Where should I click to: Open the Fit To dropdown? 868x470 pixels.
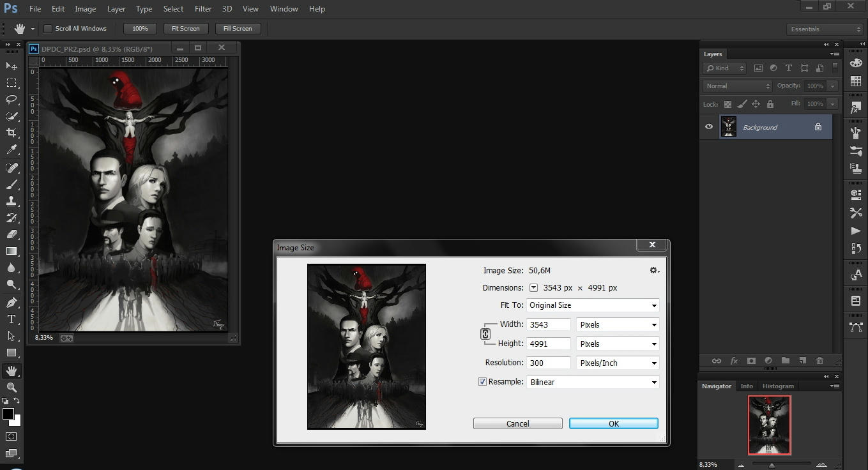(593, 305)
